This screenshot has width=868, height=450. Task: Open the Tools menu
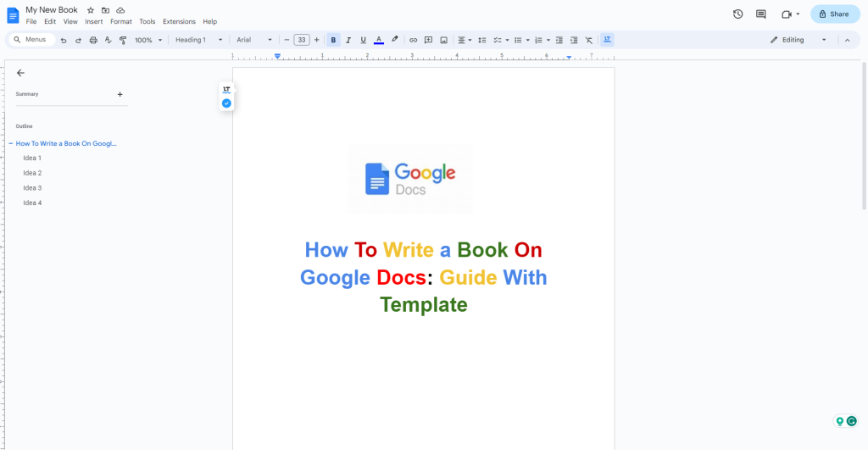pos(147,21)
